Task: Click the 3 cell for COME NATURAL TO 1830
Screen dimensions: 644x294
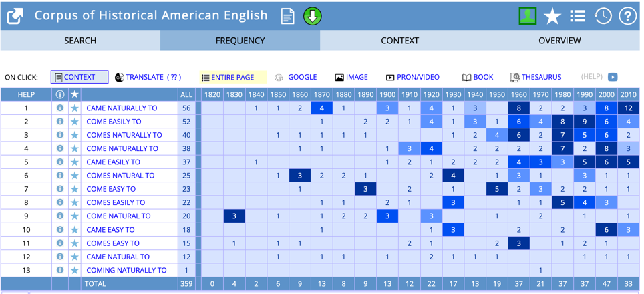Action: [x=234, y=216]
